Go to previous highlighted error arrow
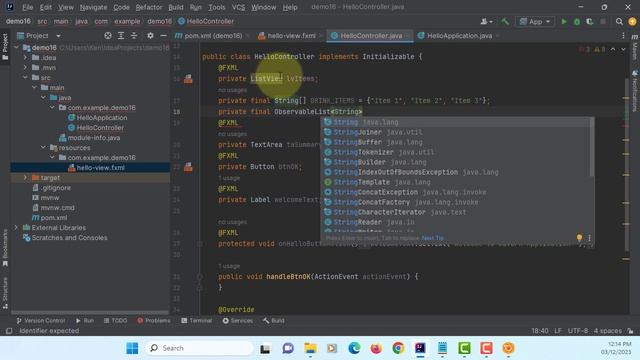This screenshot has height=360, width=640. [x=613, y=49]
